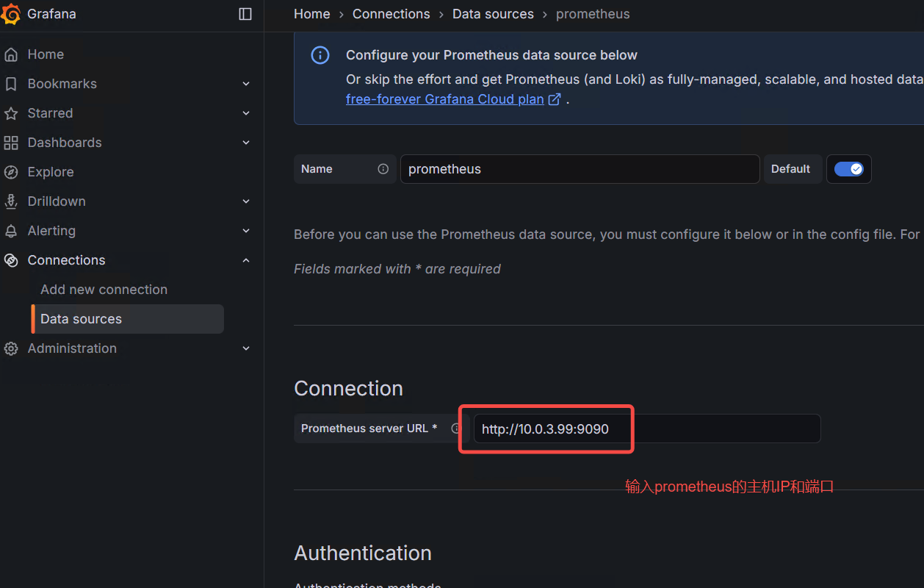Expand the Bookmarks section chevron

(x=246, y=84)
